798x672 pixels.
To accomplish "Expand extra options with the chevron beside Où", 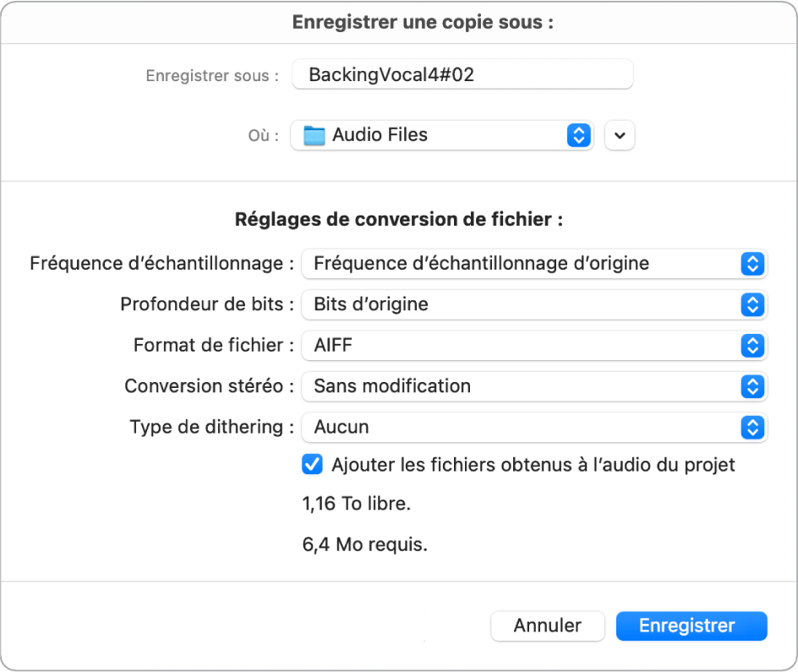I will coord(620,134).
